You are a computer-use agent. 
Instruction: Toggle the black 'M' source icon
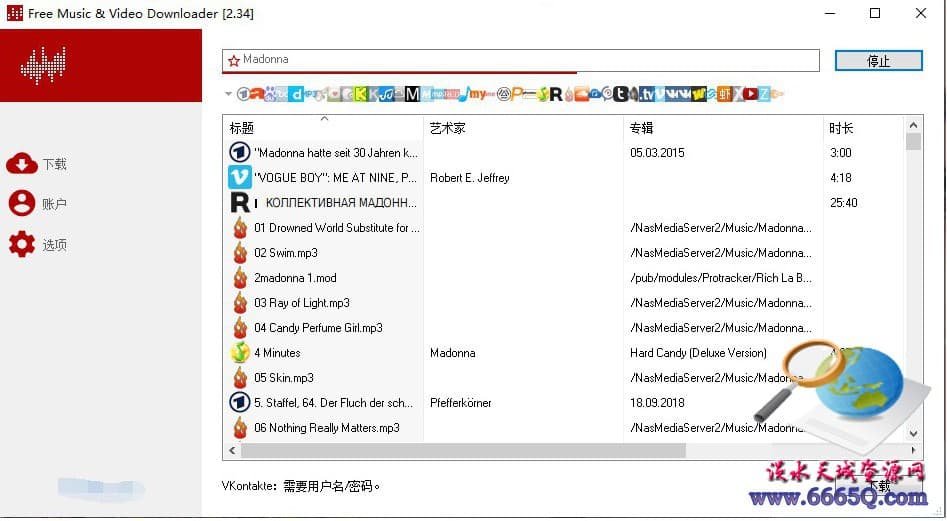[x=413, y=94]
